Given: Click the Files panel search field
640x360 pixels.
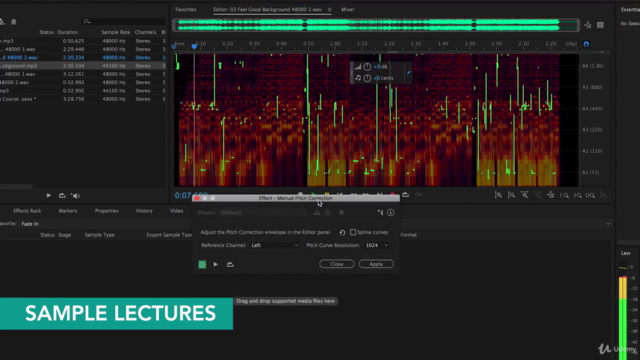Looking at the screenshot, I should click(124, 21).
